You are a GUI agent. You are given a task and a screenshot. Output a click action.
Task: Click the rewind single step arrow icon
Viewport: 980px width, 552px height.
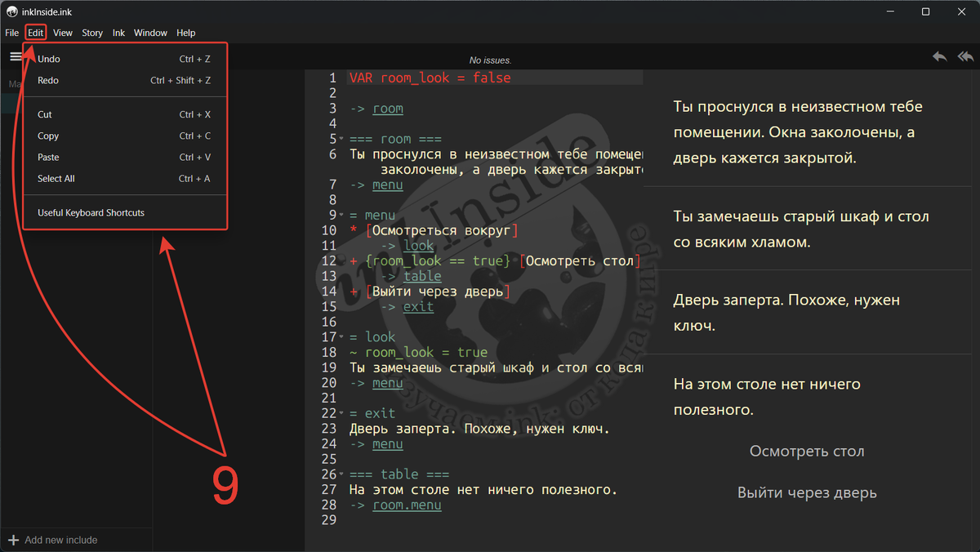tap(940, 56)
